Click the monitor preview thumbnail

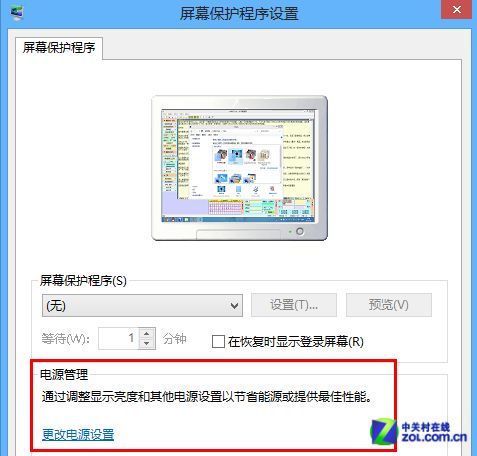[x=239, y=168]
